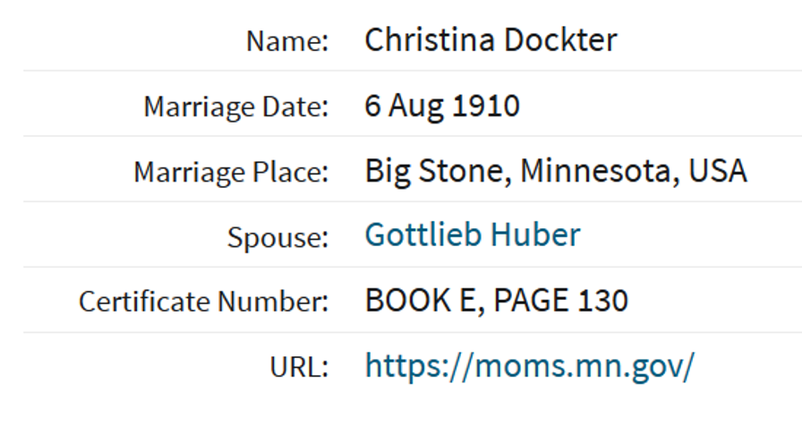Select the Big Stone, Minnesota, USA value
The width and height of the screenshot is (802, 435).
556,171
